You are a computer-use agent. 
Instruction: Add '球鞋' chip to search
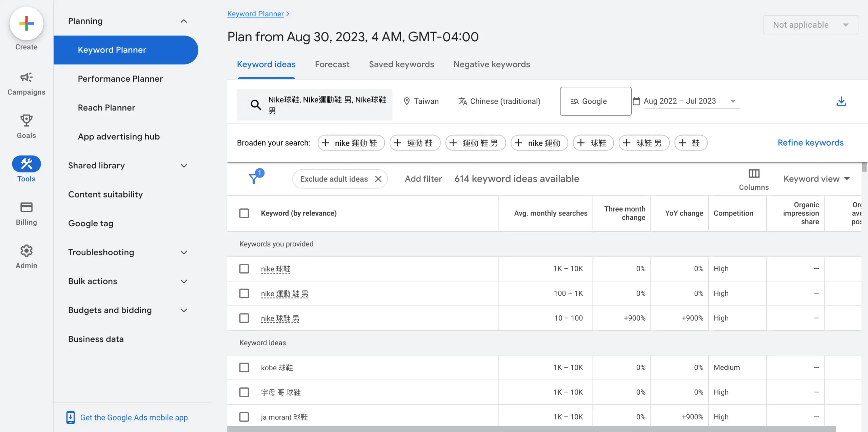point(593,143)
